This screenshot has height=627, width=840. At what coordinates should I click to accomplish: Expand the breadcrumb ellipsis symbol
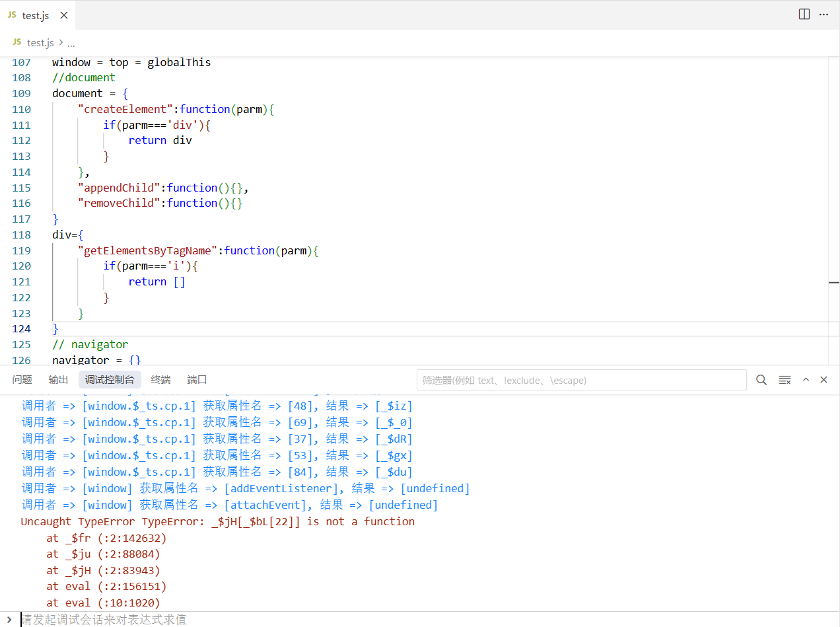[x=71, y=43]
